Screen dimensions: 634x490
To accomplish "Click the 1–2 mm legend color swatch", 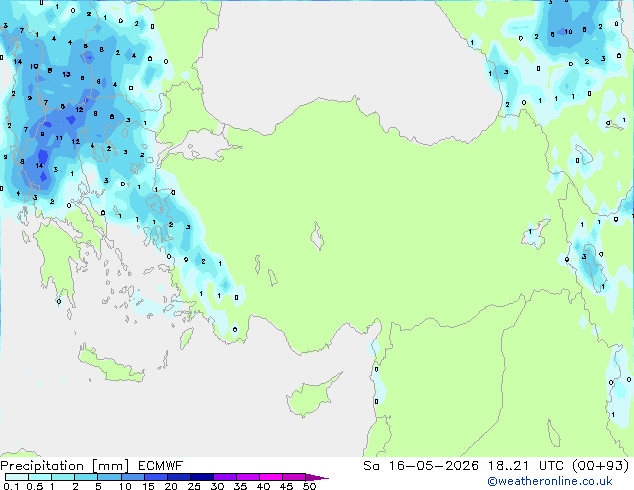I will coord(63,477).
